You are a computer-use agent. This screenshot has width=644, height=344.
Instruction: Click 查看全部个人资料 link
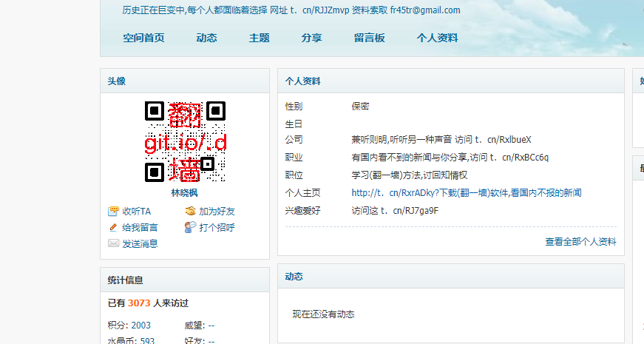click(x=580, y=242)
